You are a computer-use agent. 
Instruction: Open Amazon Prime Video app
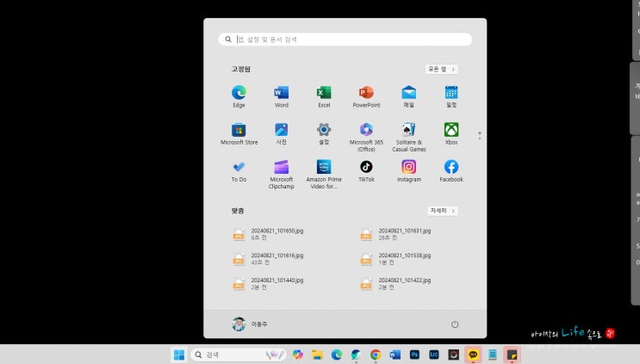(324, 174)
